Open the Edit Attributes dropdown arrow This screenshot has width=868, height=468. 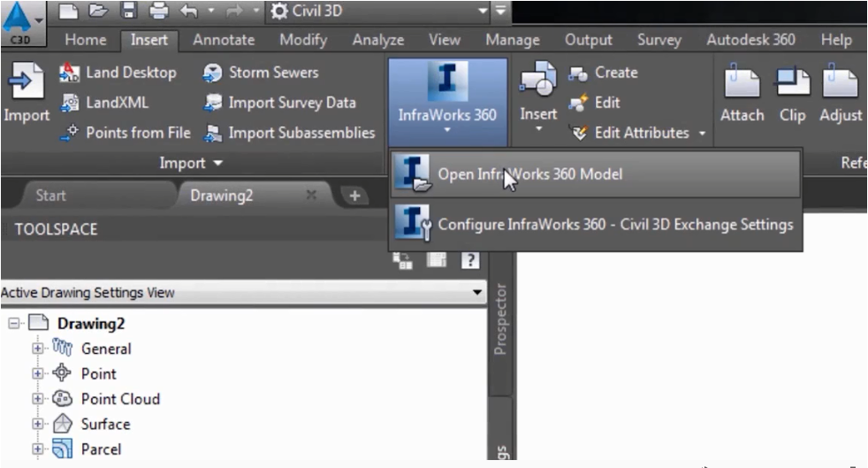pyautogui.click(x=703, y=134)
